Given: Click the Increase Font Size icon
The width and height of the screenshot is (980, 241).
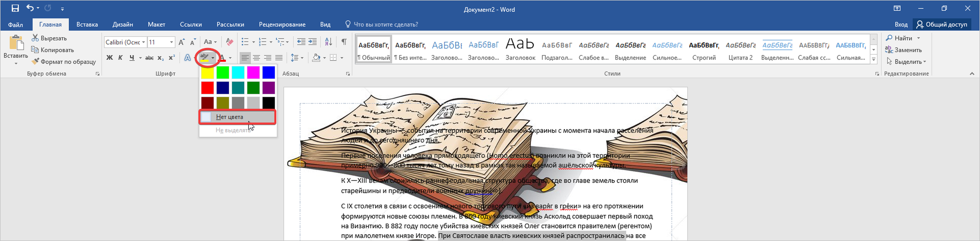Looking at the screenshot, I should click(x=181, y=42).
